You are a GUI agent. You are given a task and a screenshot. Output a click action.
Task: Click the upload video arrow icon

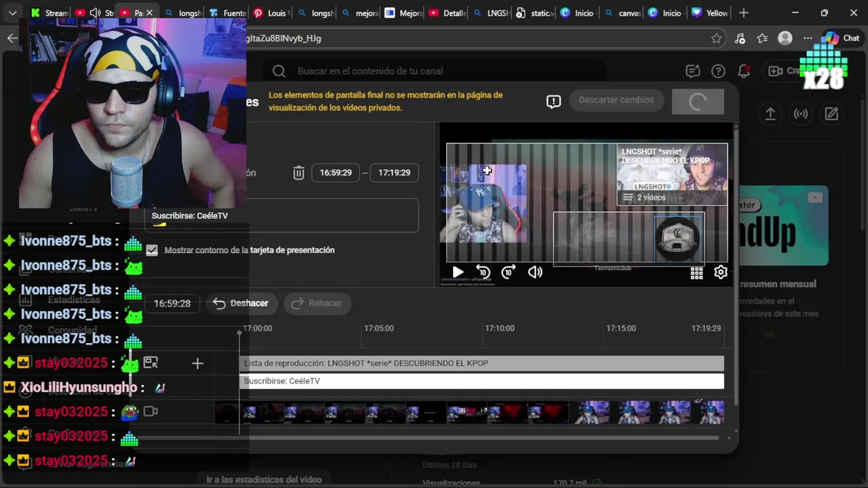[770, 114]
